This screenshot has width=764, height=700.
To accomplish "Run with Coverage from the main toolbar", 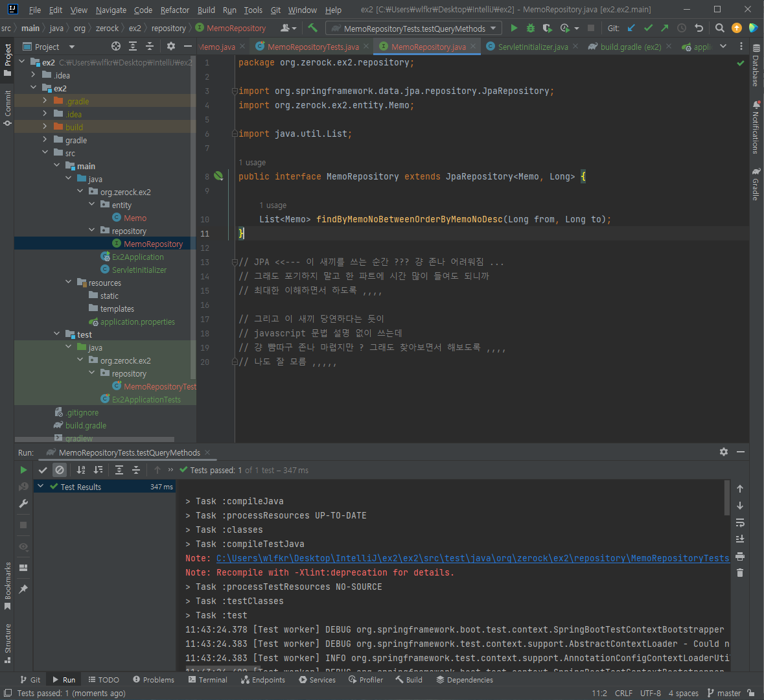I will tap(547, 29).
